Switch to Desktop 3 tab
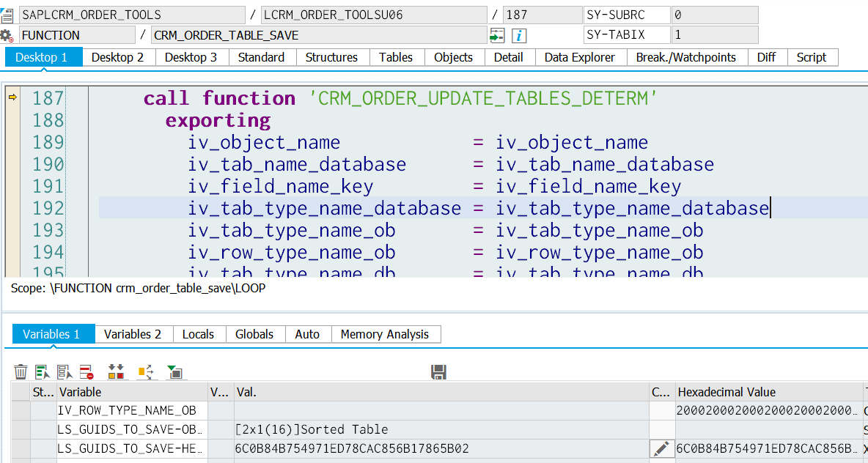The height and width of the screenshot is (463, 868). pyautogui.click(x=191, y=58)
